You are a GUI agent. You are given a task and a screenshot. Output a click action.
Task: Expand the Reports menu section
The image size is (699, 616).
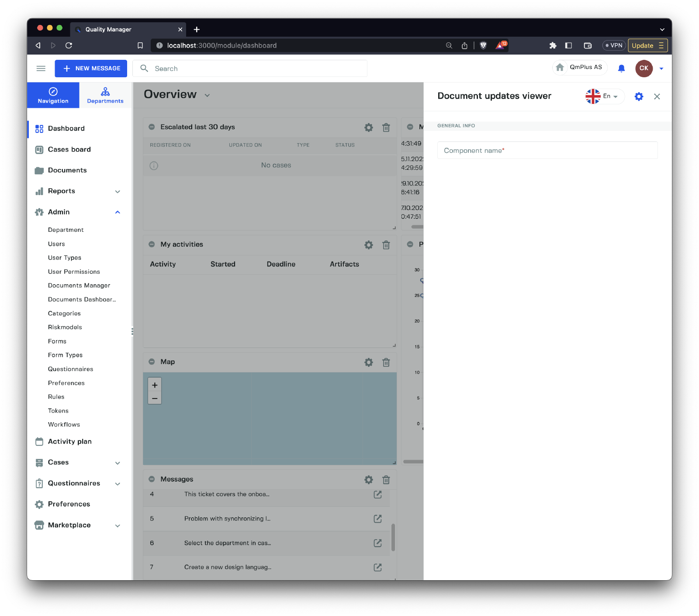point(117,191)
